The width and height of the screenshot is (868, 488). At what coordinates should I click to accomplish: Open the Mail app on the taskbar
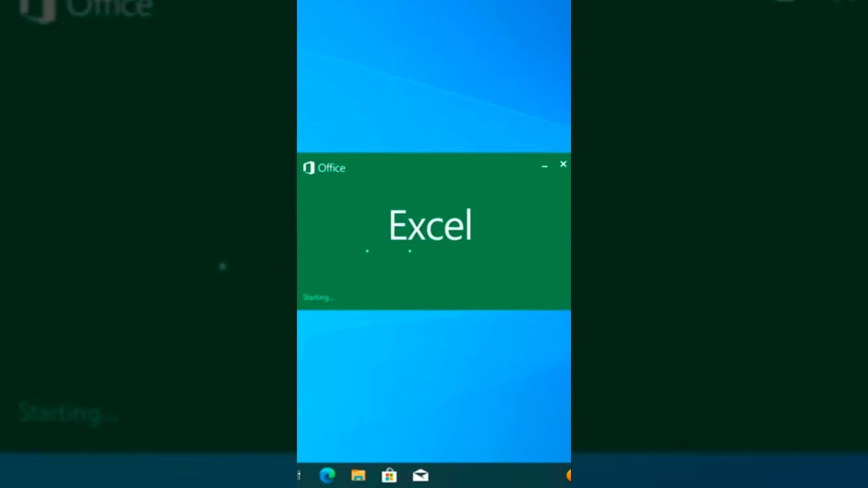pos(420,475)
